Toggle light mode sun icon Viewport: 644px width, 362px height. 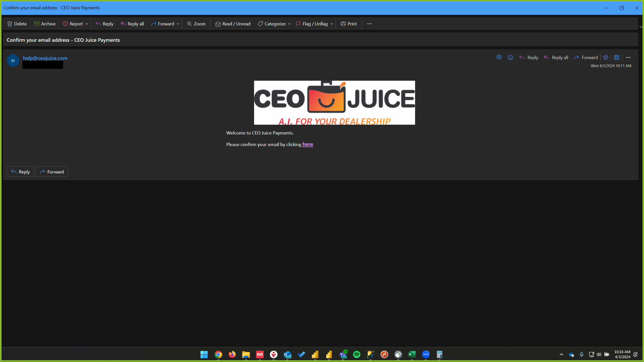pos(499,57)
